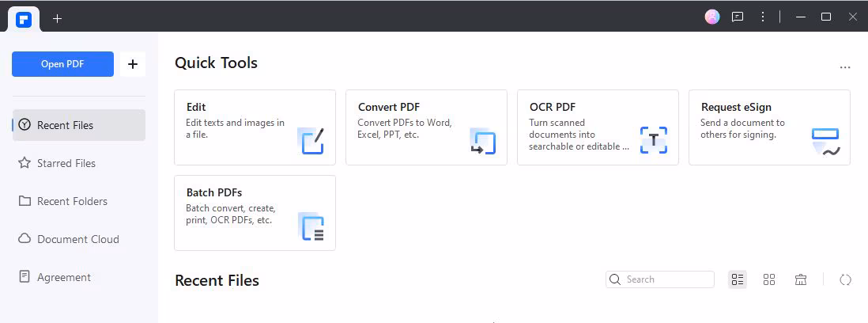
Task: Open the user account avatar
Action: (x=712, y=17)
